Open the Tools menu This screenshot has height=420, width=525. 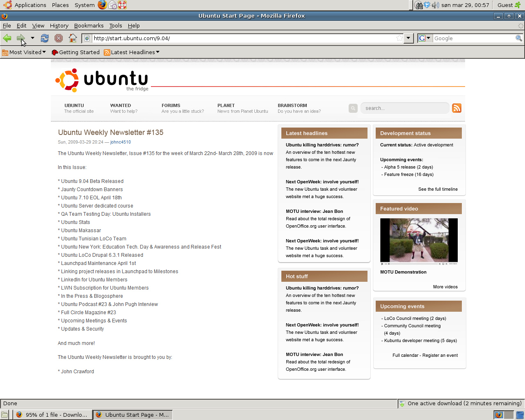pyautogui.click(x=116, y=25)
